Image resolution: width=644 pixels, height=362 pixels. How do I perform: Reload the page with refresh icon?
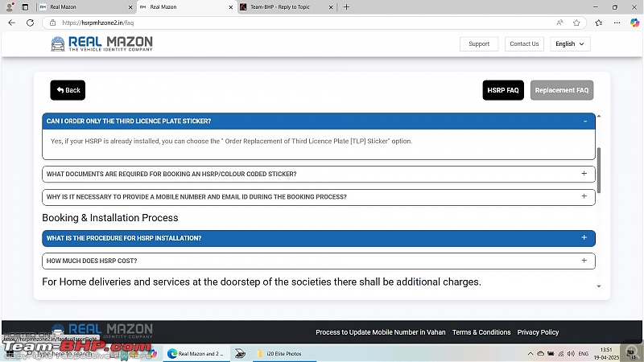click(30, 23)
